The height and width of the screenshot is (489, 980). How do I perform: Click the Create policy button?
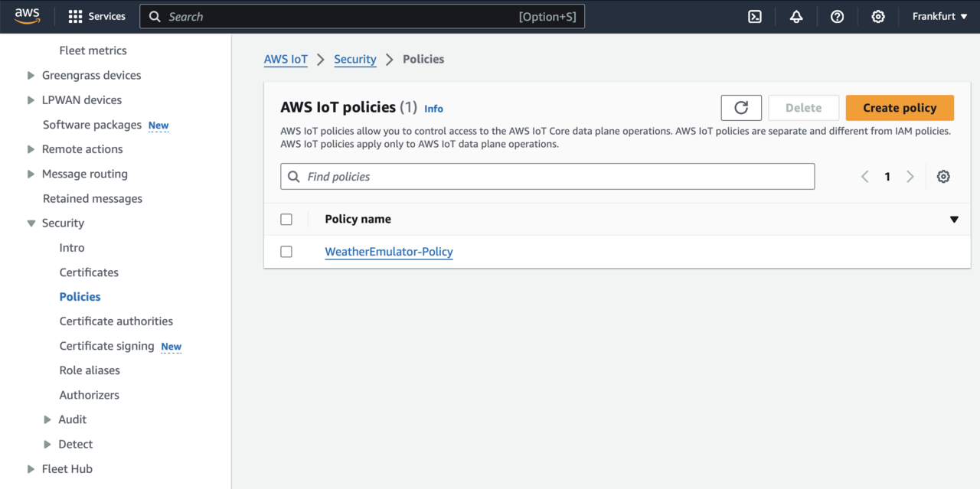[x=900, y=108]
